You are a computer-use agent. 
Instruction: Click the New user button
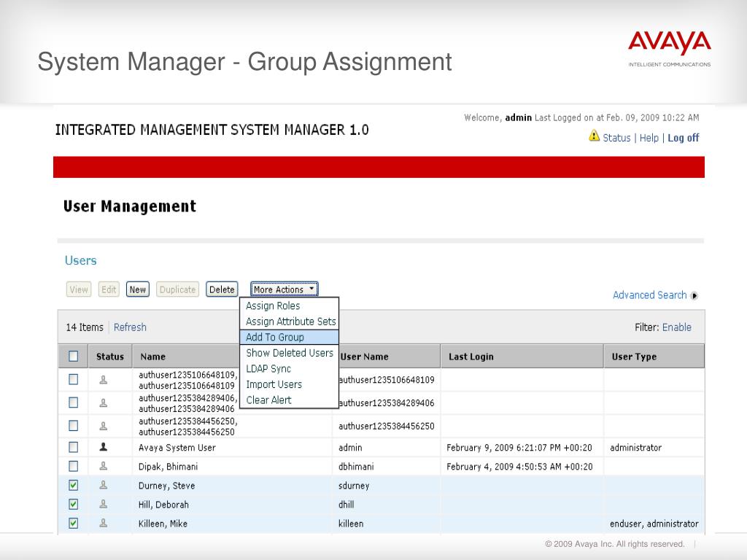pos(138,289)
